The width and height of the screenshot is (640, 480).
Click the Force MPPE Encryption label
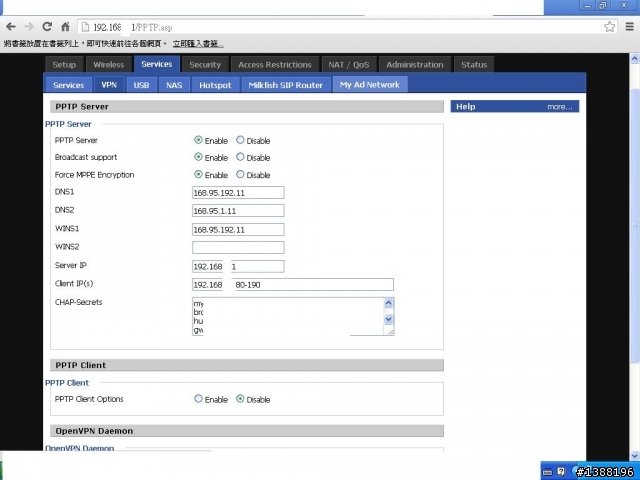click(x=94, y=175)
